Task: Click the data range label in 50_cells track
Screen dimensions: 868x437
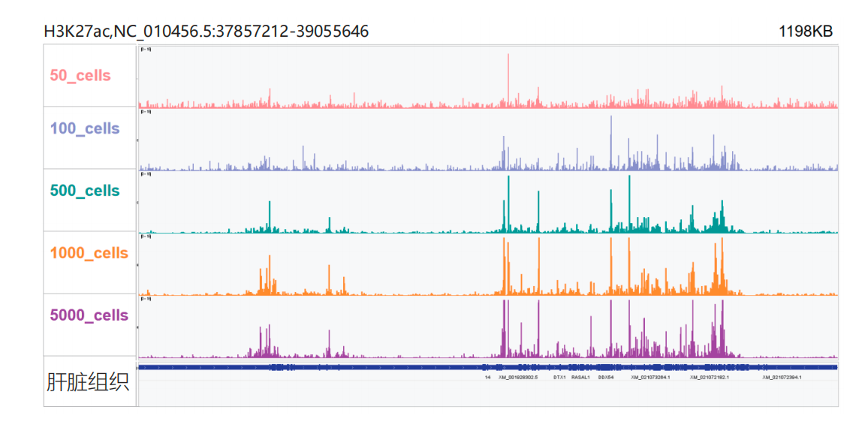Action: tap(146, 50)
